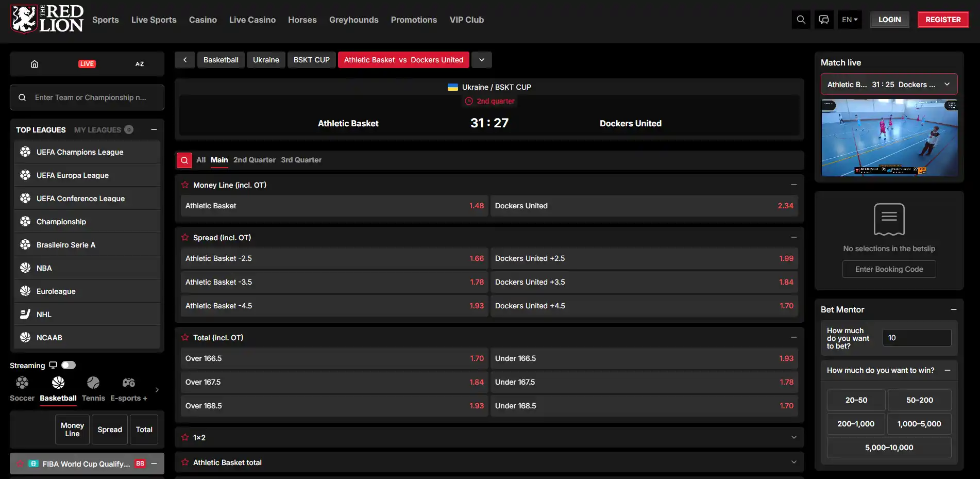Viewport: 980px width, 479px height.
Task: Favorite the Total market star
Action: (185, 337)
